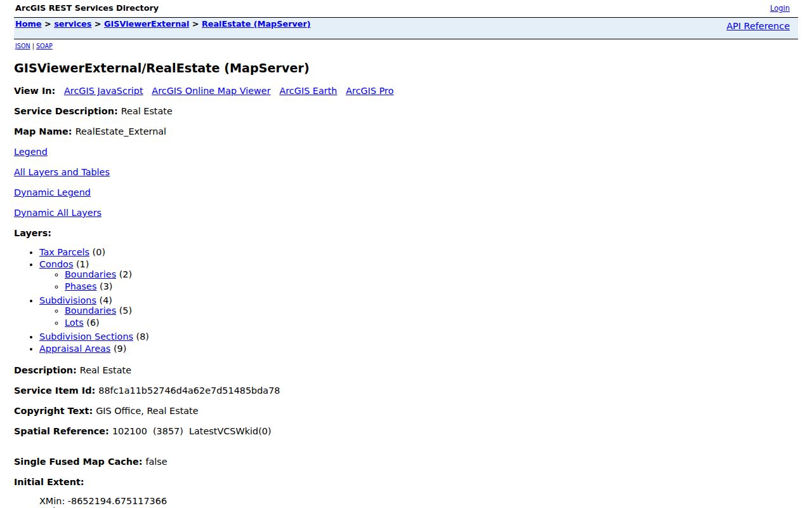The height and width of the screenshot is (508, 812).
Task: Click RealEstate (MapServer) breadcrumb
Action: pos(256,24)
